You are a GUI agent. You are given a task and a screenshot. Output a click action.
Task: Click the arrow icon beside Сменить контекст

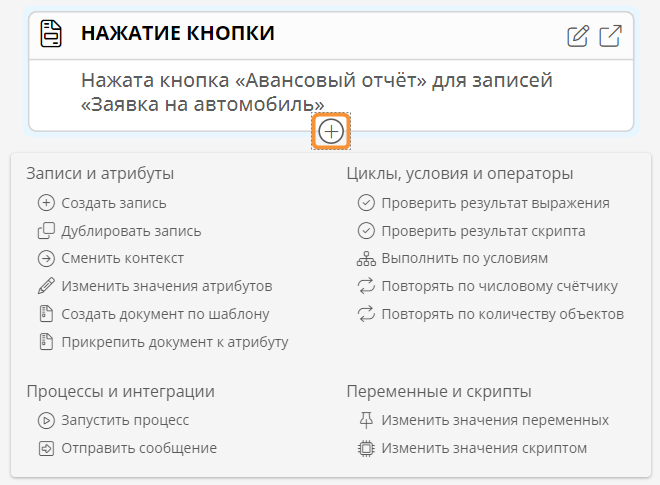(x=46, y=258)
